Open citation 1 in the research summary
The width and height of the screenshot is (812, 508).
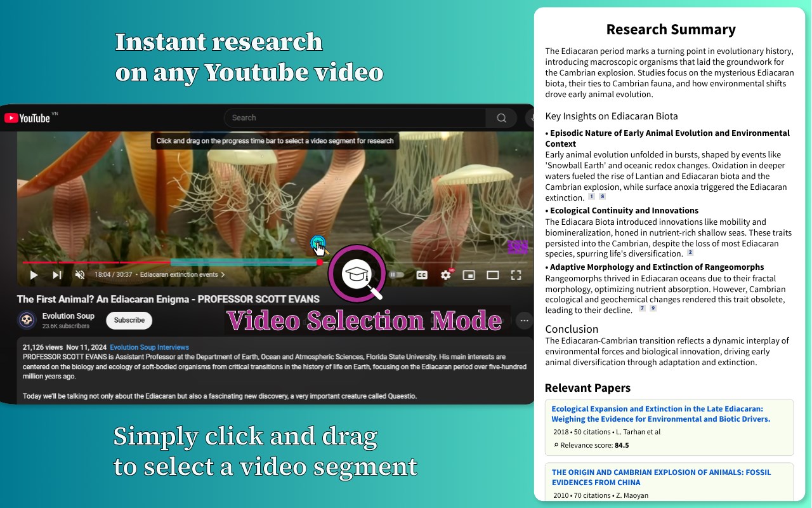pos(591,197)
